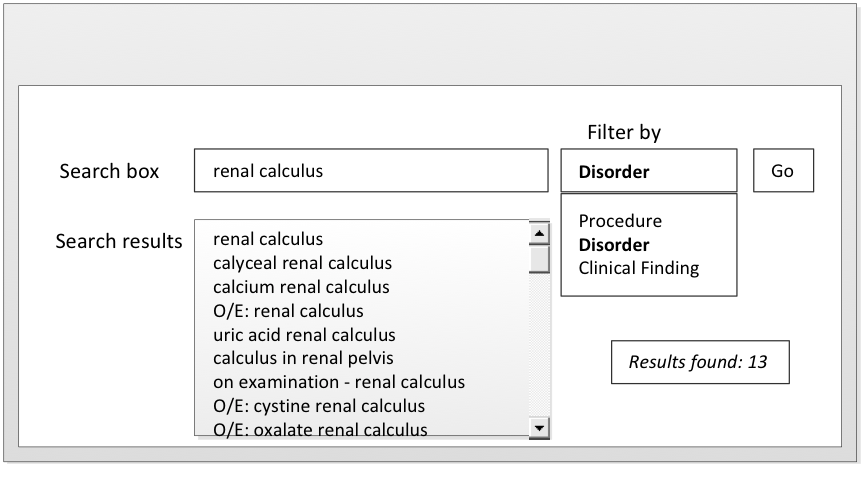The height and width of the screenshot is (487, 865).
Task: Click the scroll up arrow in results
Action: [x=540, y=233]
